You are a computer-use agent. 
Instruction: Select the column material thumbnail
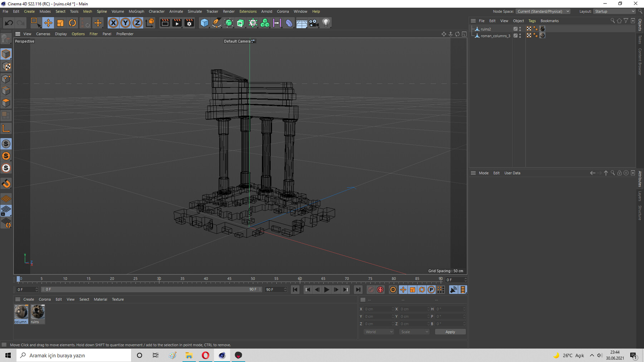pyautogui.click(x=21, y=312)
